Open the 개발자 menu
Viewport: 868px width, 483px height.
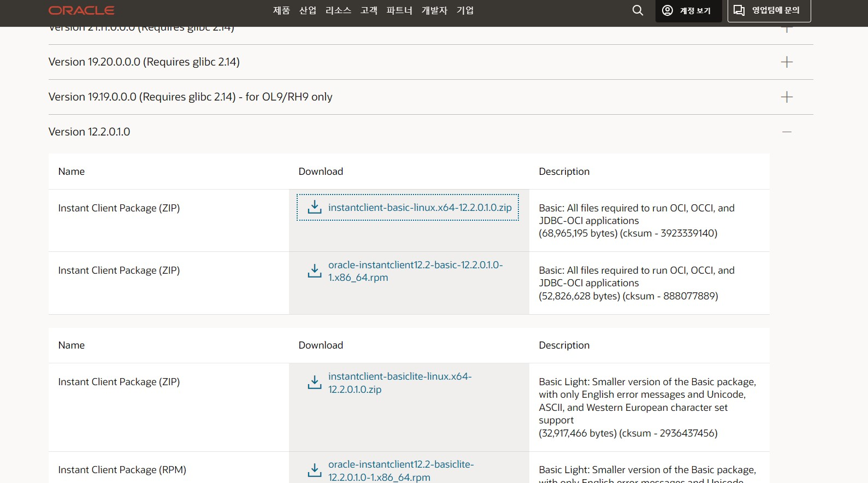tap(434, 10)
